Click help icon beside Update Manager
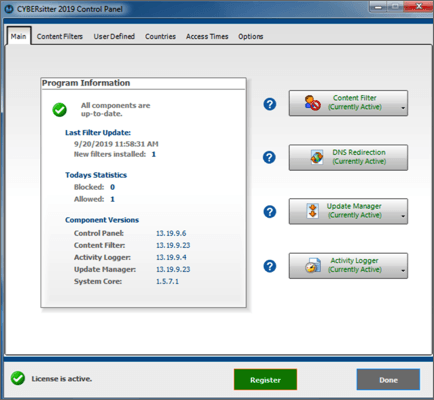The height and width of the screenshot is (400, 434). point(270,211)
